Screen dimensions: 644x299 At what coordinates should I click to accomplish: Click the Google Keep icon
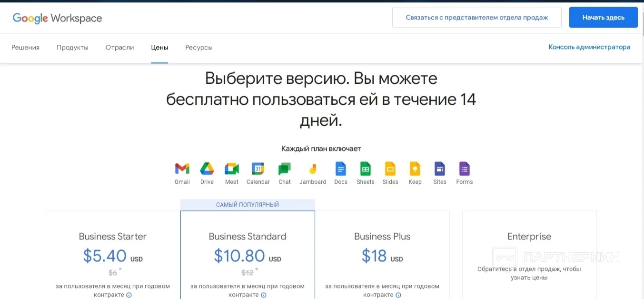click(415, 169)
